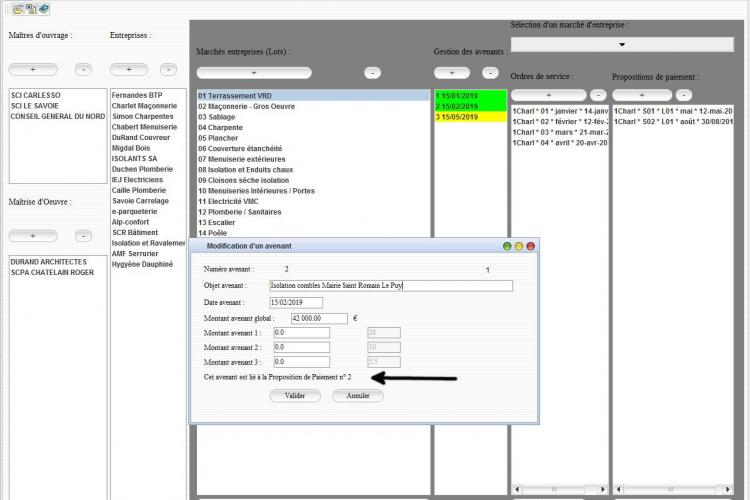The image size is (750, 500).
Task: Add a new Maître d'ouvrage with plus button
Action: tap(33, 69)
